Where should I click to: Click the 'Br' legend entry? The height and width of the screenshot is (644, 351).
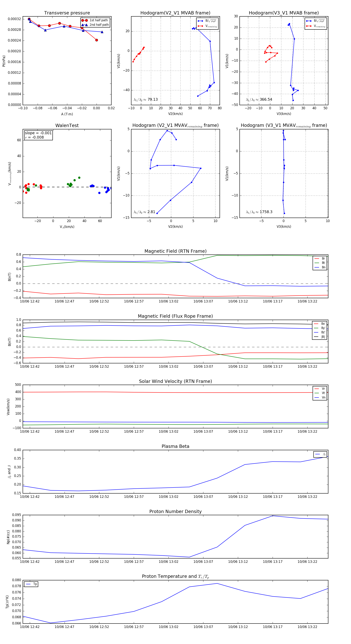click(320, 259)
